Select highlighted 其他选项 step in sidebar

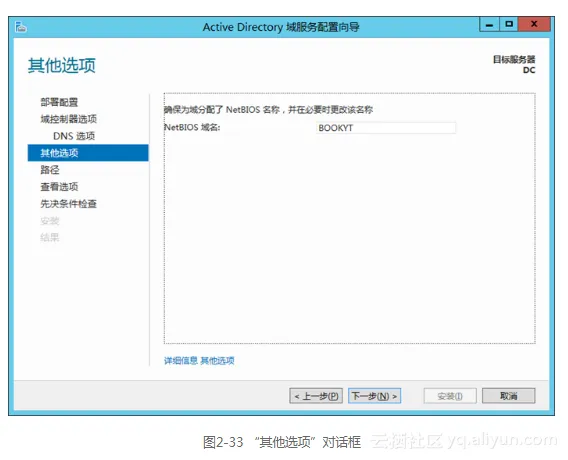(x=88, y=153)
